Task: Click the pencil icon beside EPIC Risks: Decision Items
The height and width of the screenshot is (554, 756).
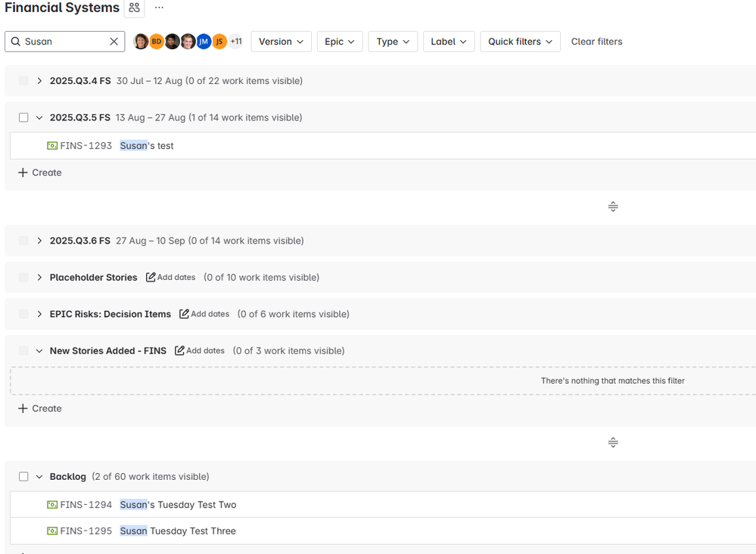Action: tap(184, 314)
